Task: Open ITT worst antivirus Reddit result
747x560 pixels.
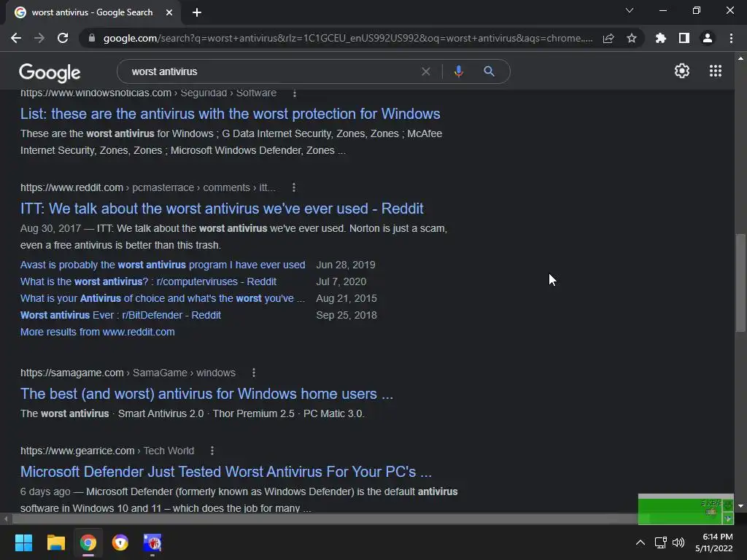Action: [x=222, y=209]
